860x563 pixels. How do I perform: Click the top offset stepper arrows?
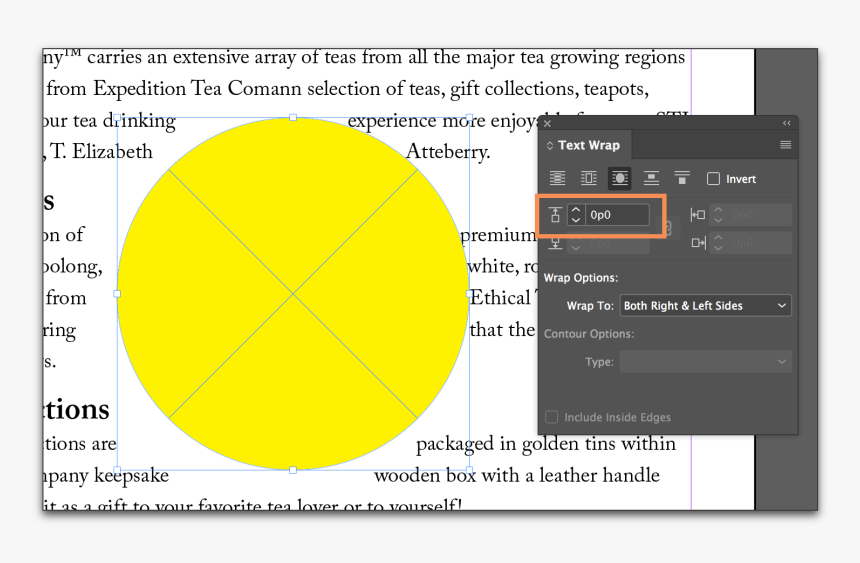tap(575, 215)
